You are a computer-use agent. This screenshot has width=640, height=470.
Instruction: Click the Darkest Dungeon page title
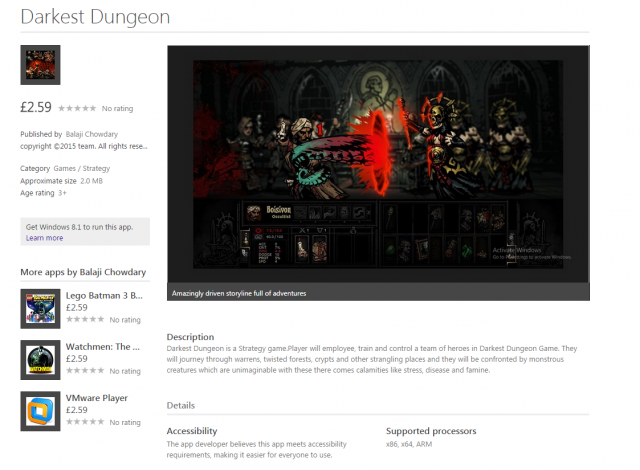[95, 17]
